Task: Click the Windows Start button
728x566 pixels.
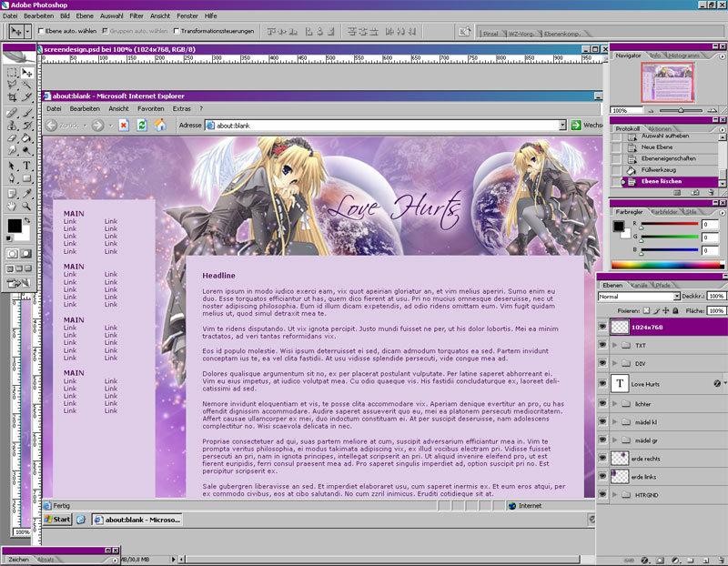Action: pos(57,520)
